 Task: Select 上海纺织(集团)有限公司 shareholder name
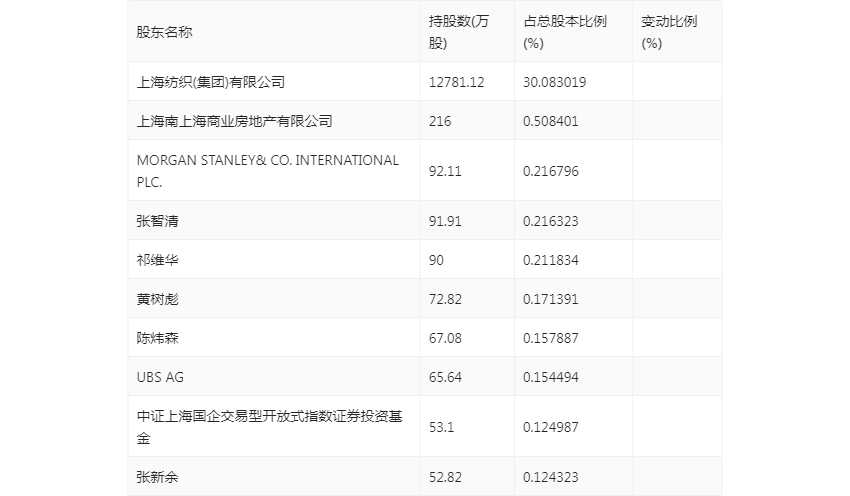click(211, 82)
